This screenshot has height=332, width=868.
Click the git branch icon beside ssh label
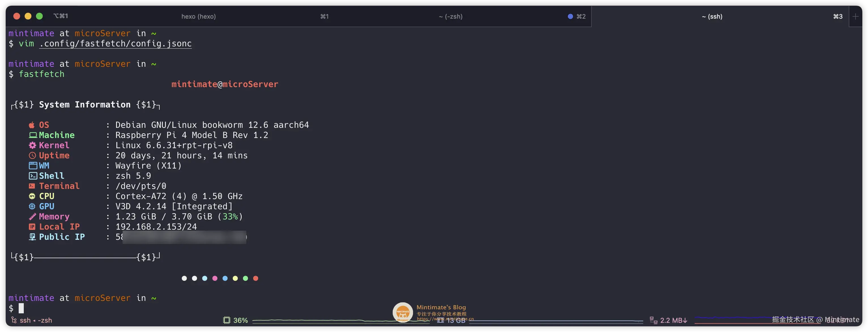tap(14, 320)
